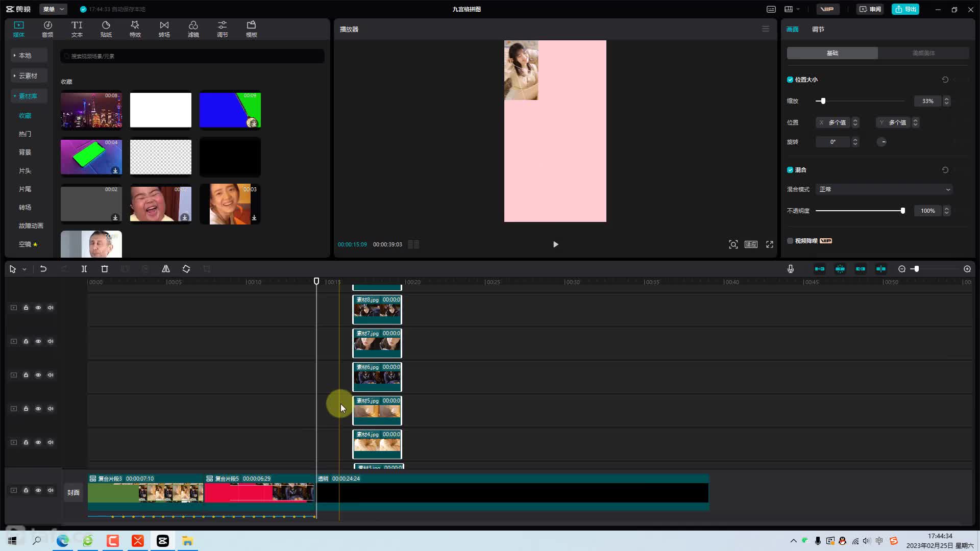Switch to the 画面 tab

793,29
